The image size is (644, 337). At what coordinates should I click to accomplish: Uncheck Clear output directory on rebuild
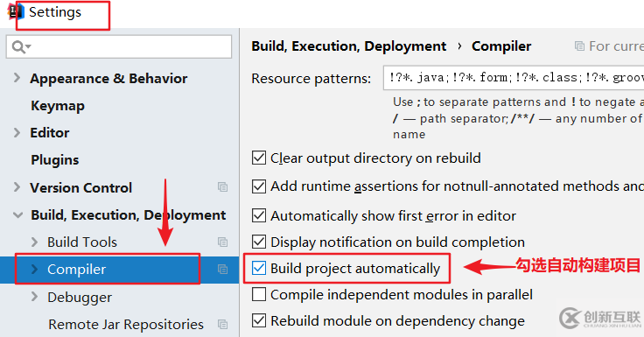coord(259,158)
